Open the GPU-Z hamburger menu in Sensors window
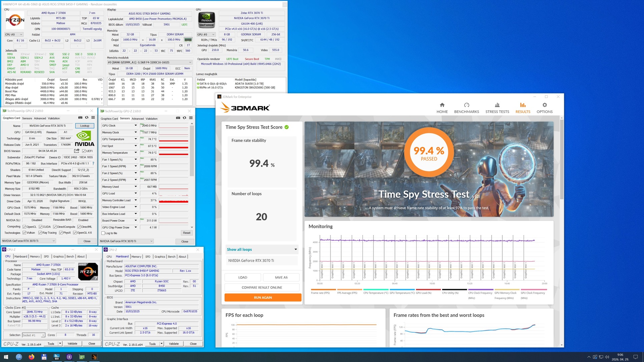 [191, 118]
